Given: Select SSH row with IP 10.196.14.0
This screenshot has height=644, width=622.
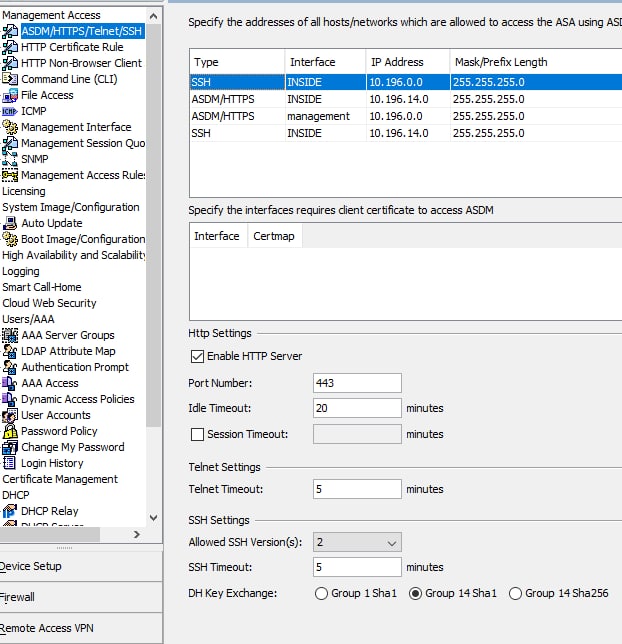Looking at the screenshot, I should [406, 133].
